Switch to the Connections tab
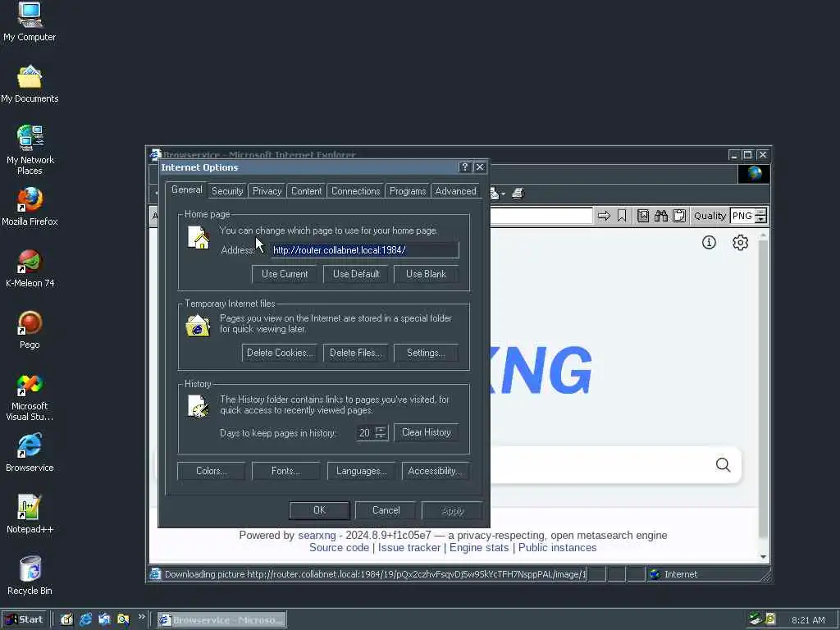 (x=356, y=191)
